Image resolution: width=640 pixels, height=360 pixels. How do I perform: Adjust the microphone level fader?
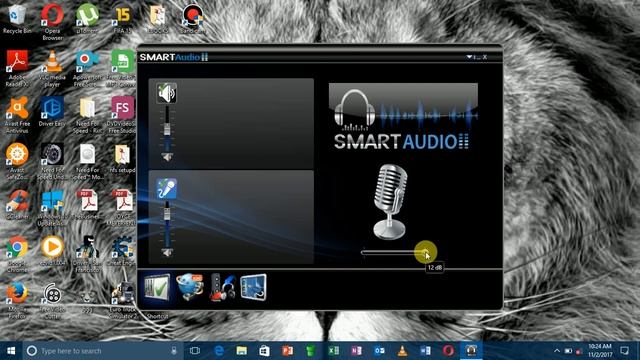[x=167, y=213]
